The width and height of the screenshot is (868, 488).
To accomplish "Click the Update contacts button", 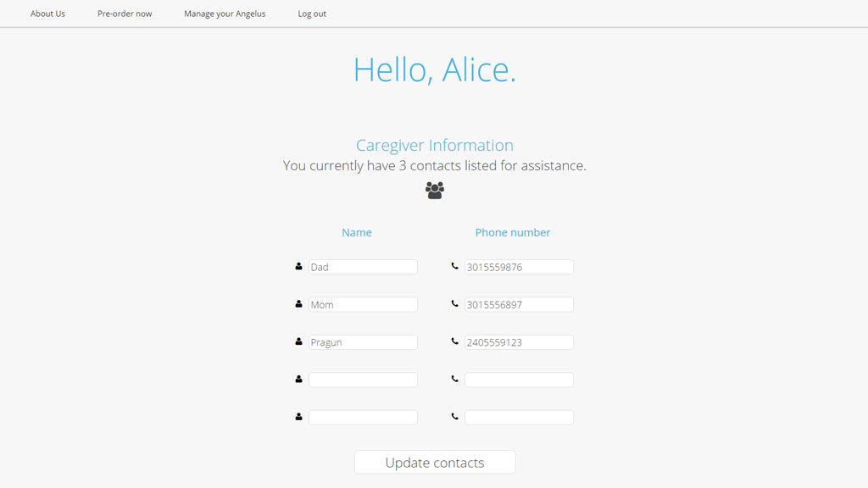I will pyautogui.click(x=435, y=462).
